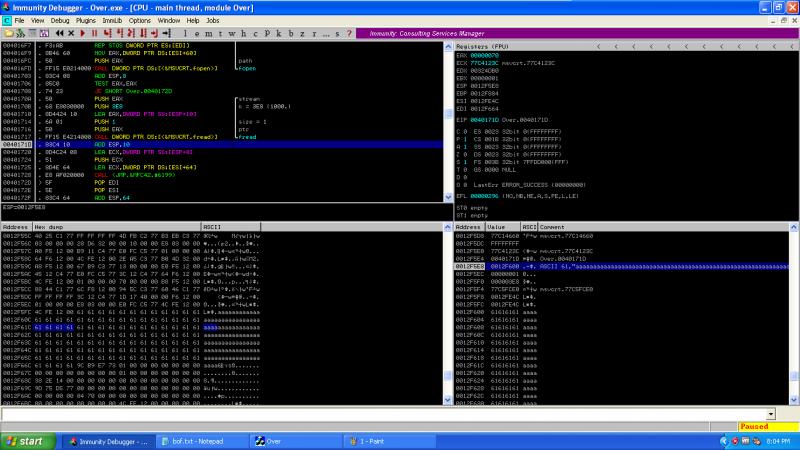Screen dimensions: 800x450
Task: Select the ESP register line
Action: [x=478, y=86]
